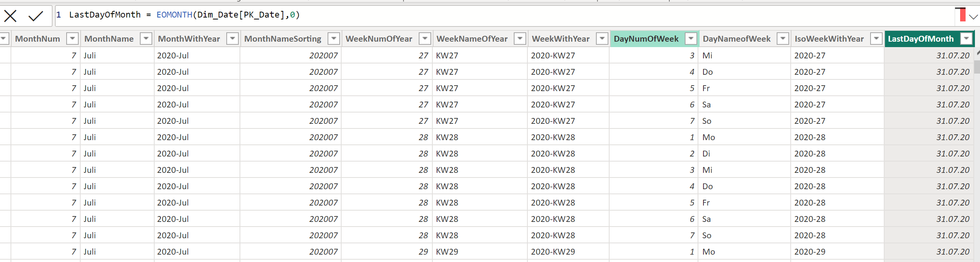Viewport: 980px width, 262px height.
Task: Click DayNameofWeek cell Sa in week KW27
Action: pos(744,104)
